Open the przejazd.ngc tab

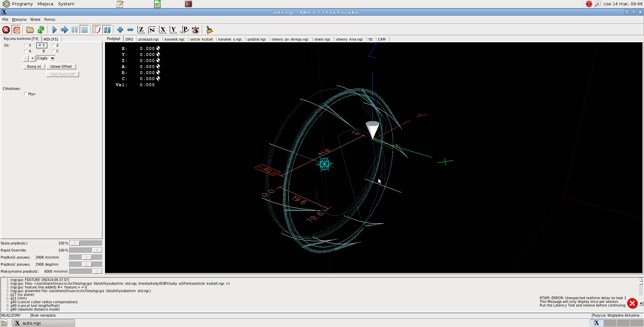[x=149, y=39]
